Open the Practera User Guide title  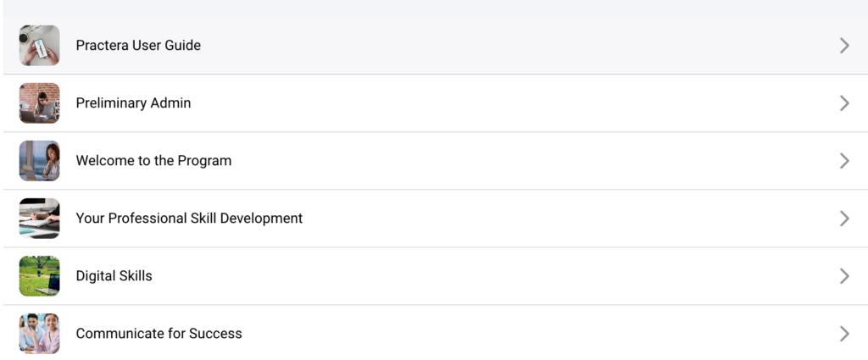(138, 46)
